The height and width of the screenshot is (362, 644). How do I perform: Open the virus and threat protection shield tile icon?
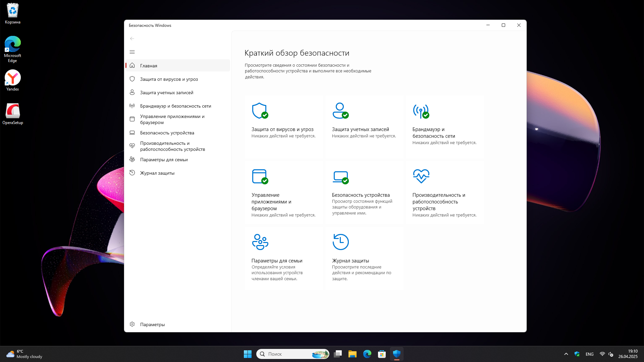tap(260, 111)
